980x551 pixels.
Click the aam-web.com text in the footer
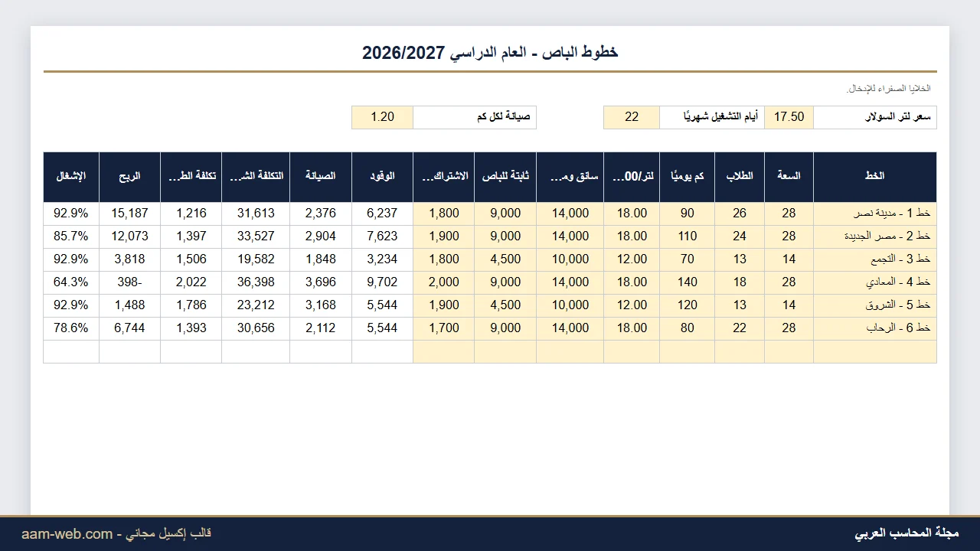(x=67, y=534)
